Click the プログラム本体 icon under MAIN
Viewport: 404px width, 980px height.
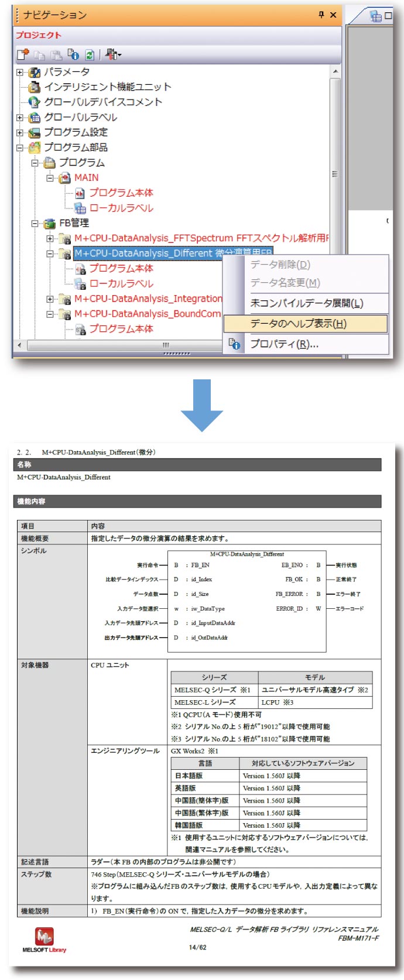point(80,193)
